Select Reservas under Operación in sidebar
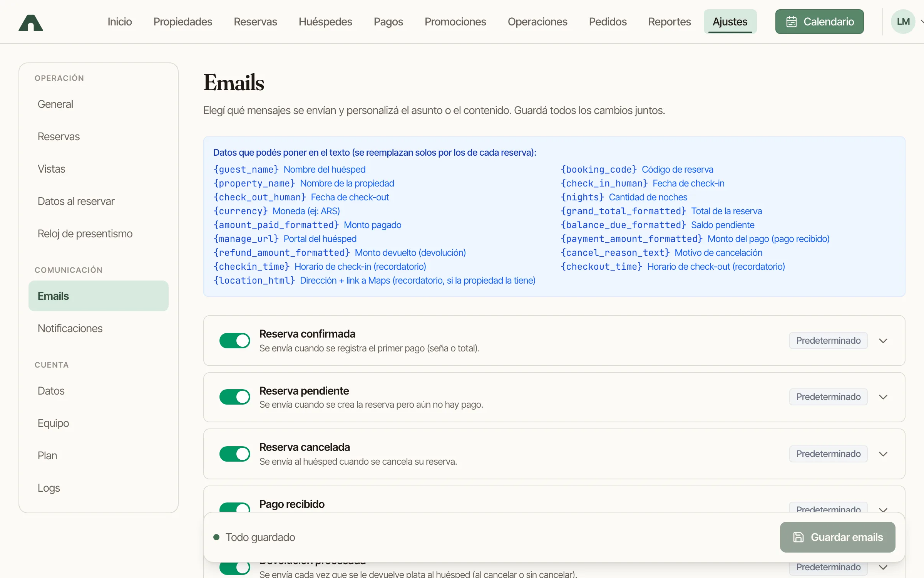This screenshot has height=578, width=924. coord(99,136)
